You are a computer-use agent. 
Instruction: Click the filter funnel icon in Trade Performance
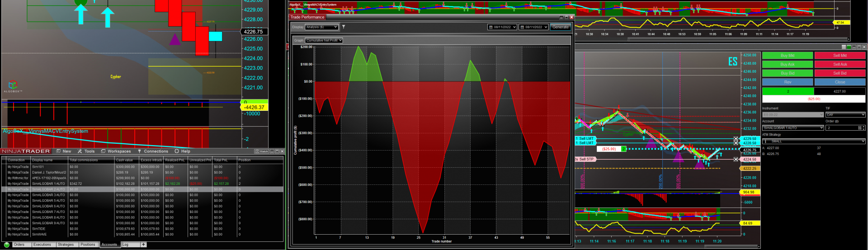tap(344, 27)
